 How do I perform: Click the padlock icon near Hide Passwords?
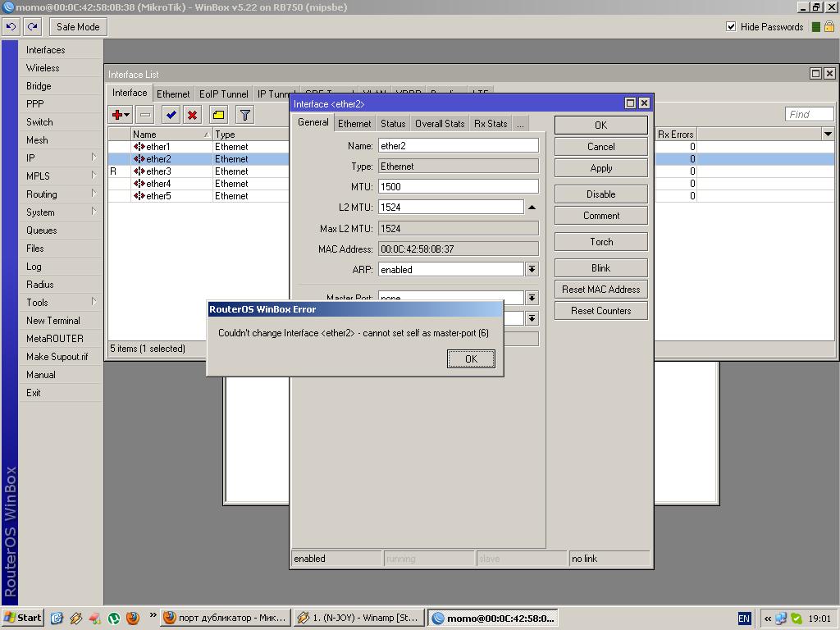click(829, 26)
